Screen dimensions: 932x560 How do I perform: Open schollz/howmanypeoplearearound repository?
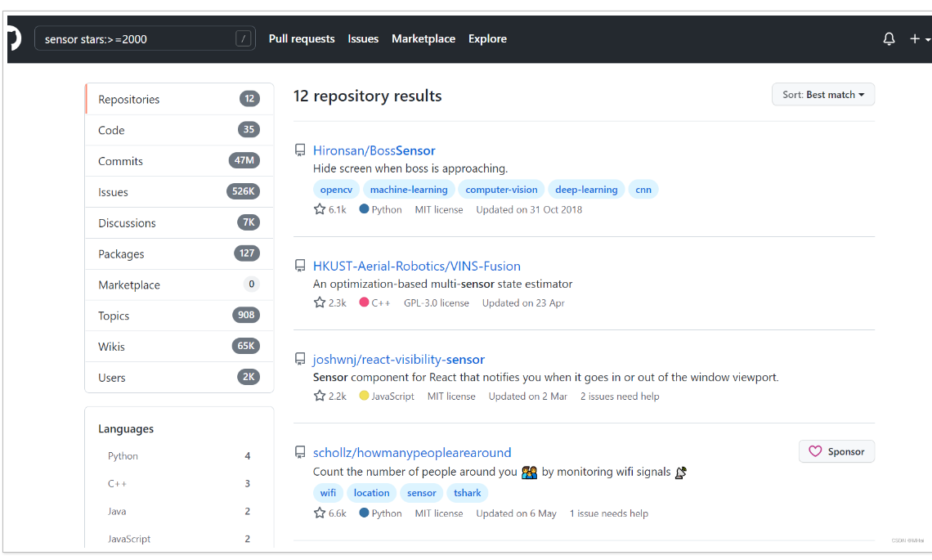412,452
